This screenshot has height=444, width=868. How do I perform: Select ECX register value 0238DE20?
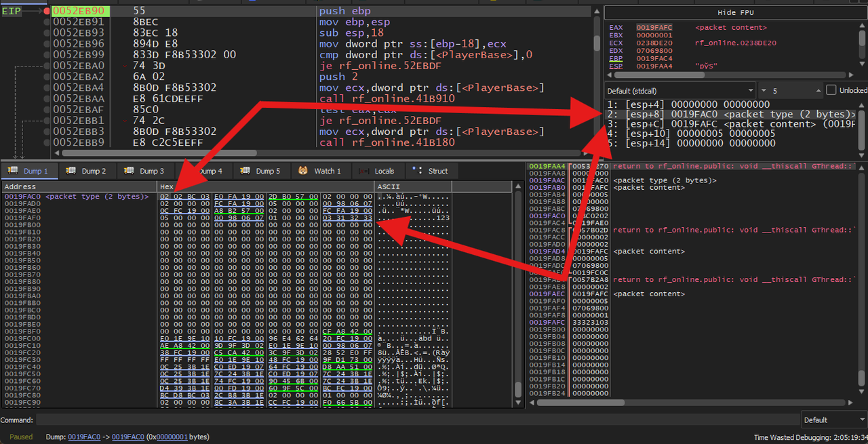click(x=654, y=43)
